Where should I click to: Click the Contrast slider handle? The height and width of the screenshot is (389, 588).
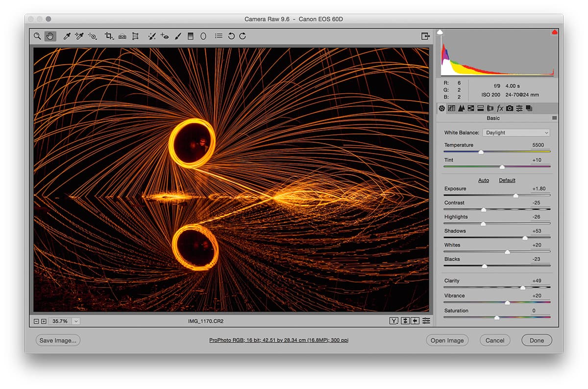484,209
